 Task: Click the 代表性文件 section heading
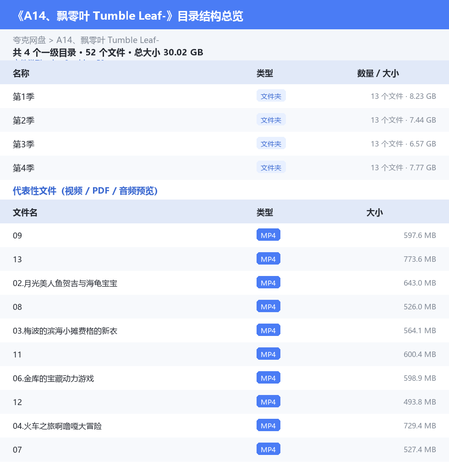tap(85, 191)
